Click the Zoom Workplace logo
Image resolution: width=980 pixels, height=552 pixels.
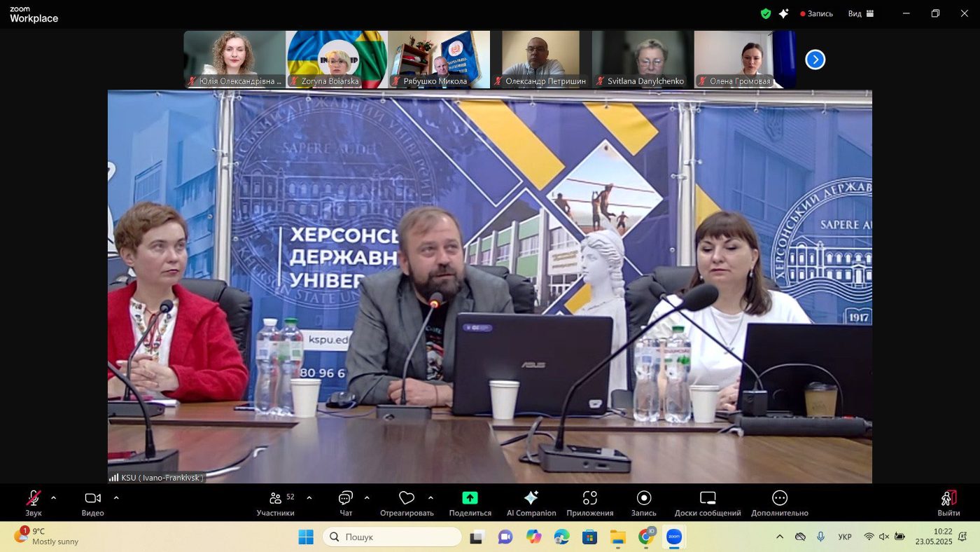click(34, 15)
